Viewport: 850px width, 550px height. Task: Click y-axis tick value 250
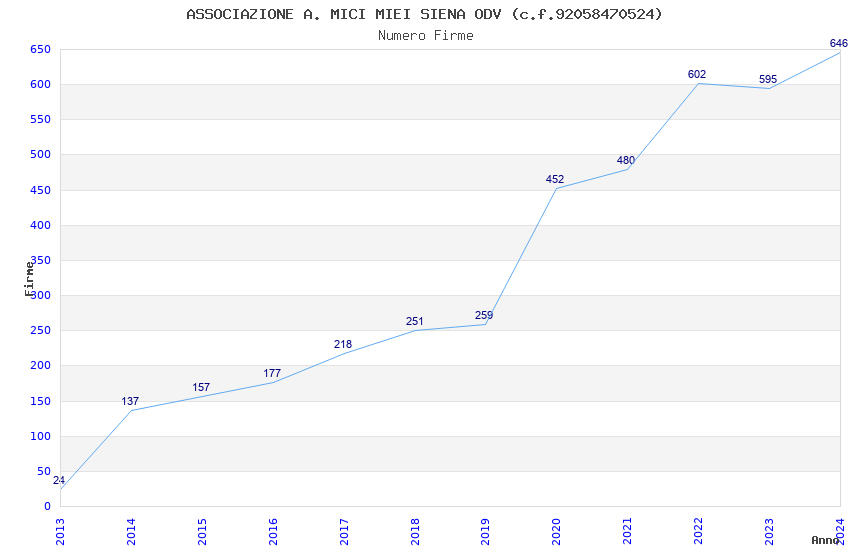click(41, 330)
